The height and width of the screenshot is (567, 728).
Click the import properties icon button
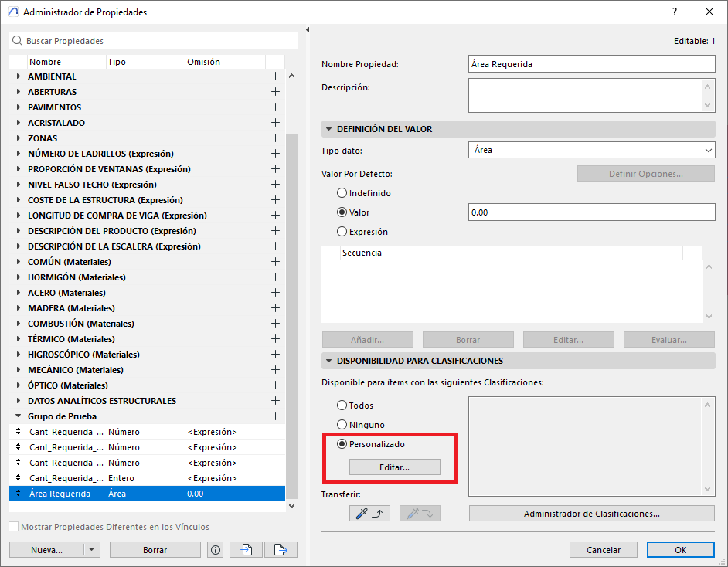247,550
